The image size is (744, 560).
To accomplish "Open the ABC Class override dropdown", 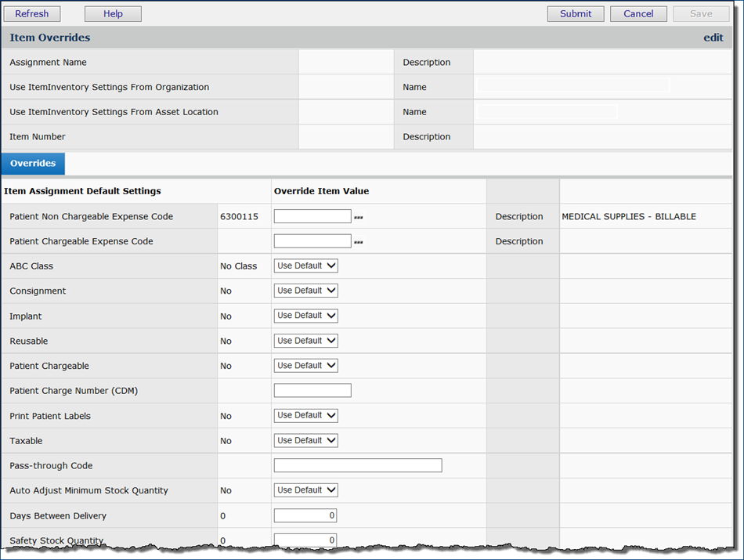I will pos(305,266).
